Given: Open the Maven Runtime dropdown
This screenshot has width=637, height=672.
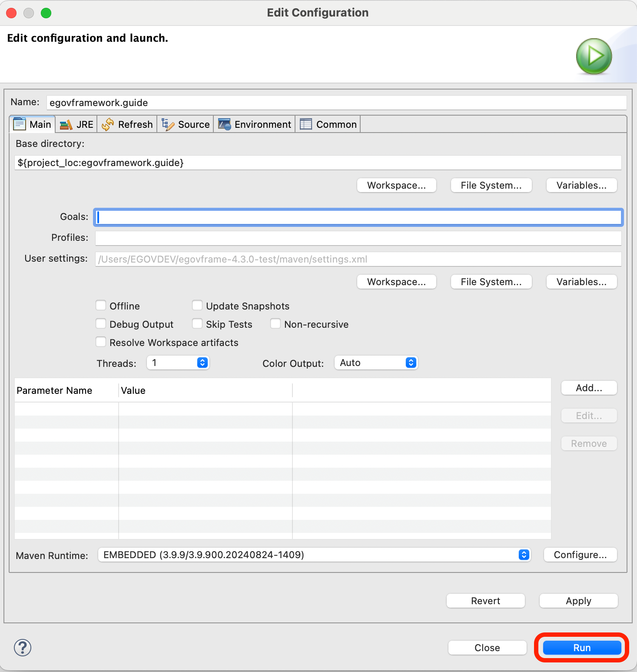Looking at the screenshot, I should pyautogui.click(x=314, y=555).
